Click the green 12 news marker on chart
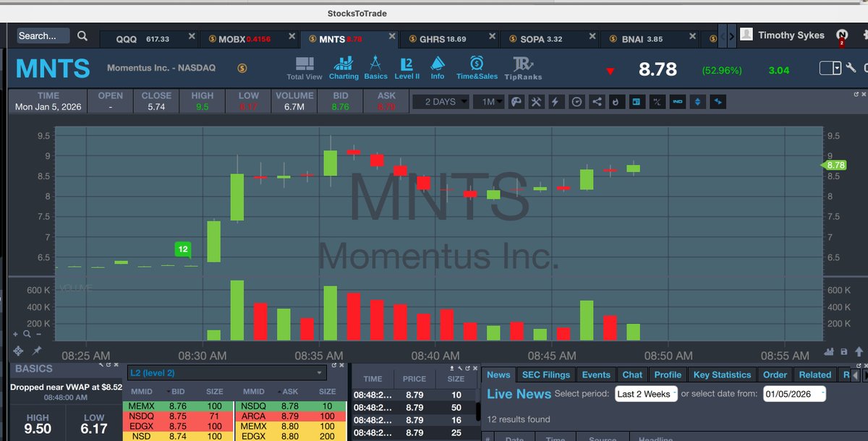 [x=183, y=250]
